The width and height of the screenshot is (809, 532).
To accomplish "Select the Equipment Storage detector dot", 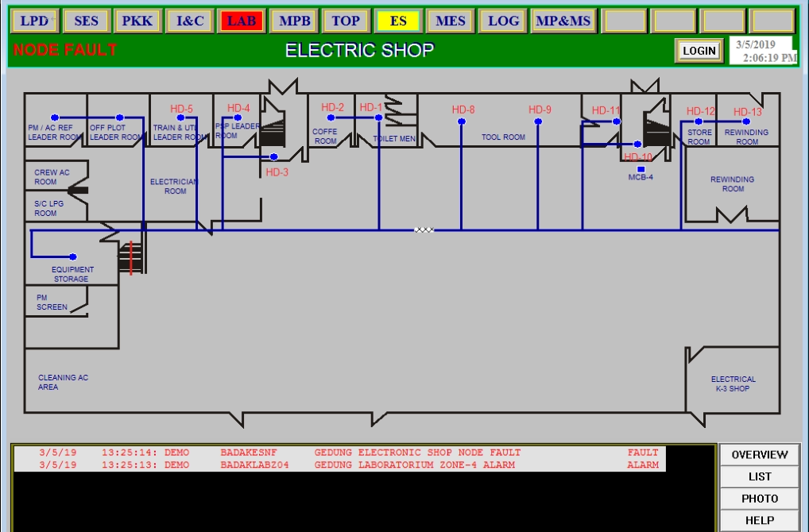I will click(73, 256).
